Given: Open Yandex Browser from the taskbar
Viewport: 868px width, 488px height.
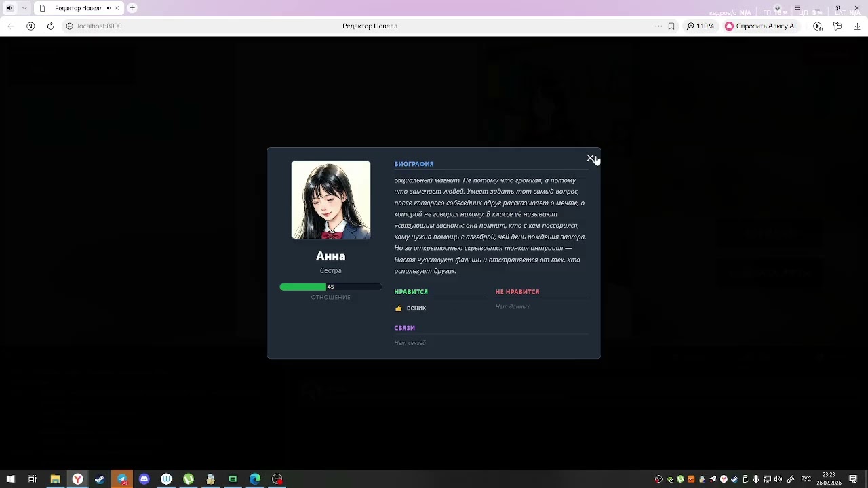Looking at the screenshot, I should pyautogui.click(x=78, y=479).
